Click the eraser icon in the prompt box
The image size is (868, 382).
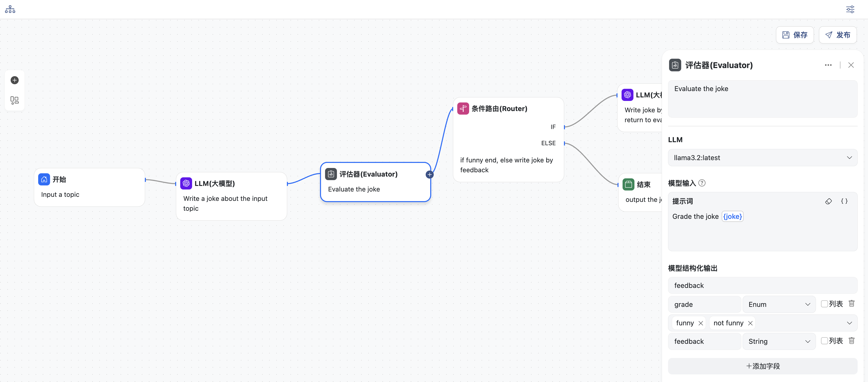(828, 201)
